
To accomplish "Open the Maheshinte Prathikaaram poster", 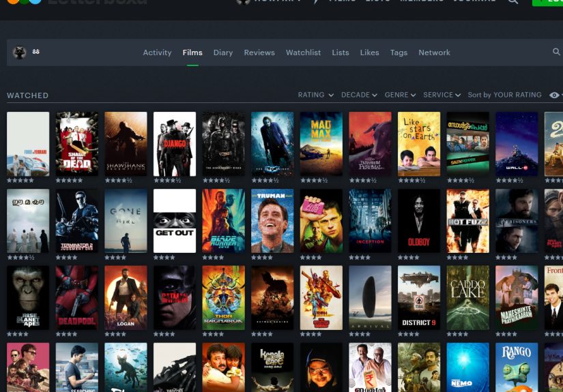I will (517, 298).
